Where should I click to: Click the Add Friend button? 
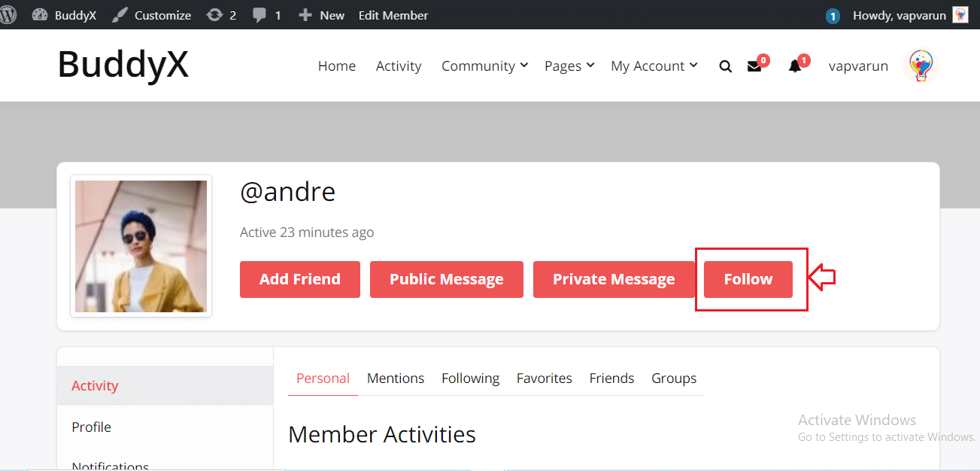299,278
